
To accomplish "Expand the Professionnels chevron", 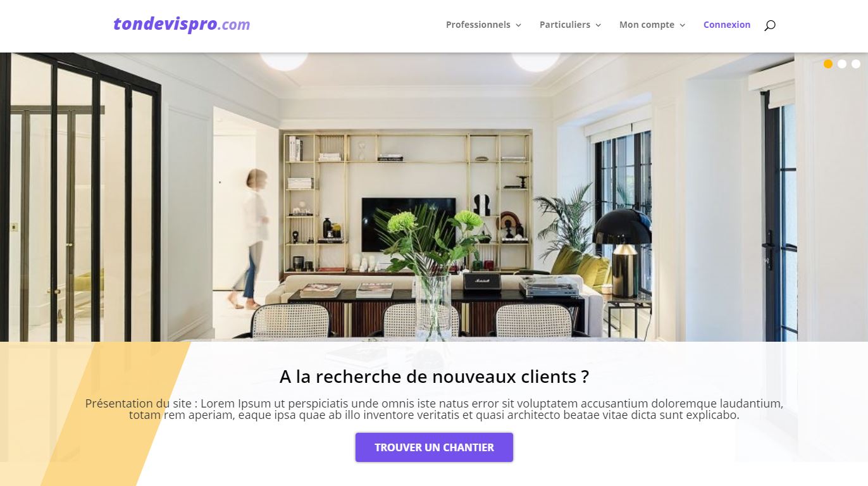I will tap(518, 25).
